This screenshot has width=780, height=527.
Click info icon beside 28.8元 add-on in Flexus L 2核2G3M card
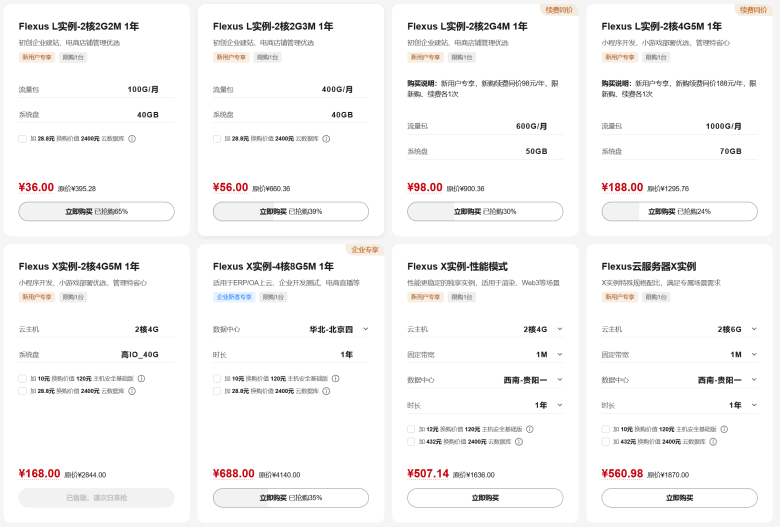pyautogui.click(x=326, y=139)
